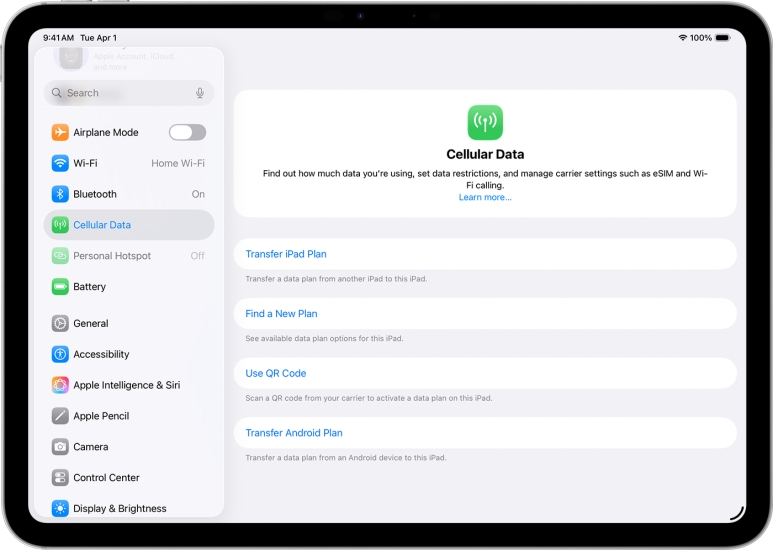Tap the large green Cellular Data header icon
The height and width of the screenshot is (550, 773).
point(485,122)
